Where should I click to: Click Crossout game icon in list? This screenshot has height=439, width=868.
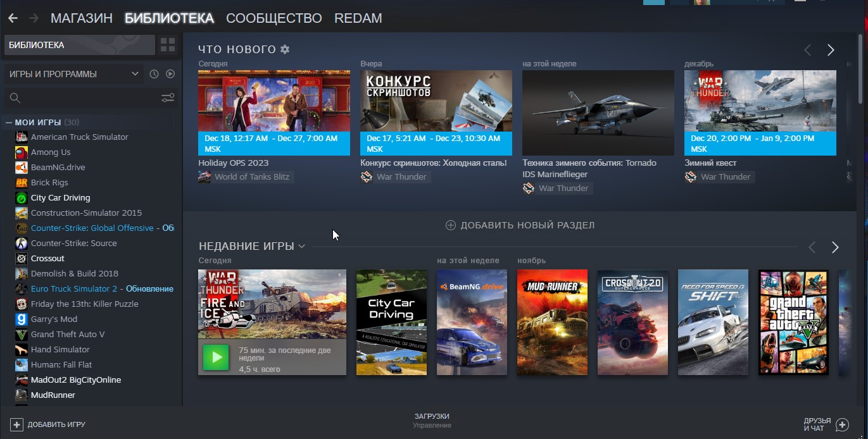[x=22, y=258]
